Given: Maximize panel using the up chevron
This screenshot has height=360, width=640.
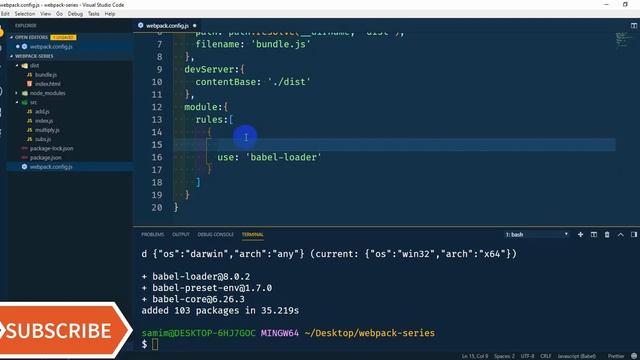Looking at the screenshot, I should coord(620,235).
